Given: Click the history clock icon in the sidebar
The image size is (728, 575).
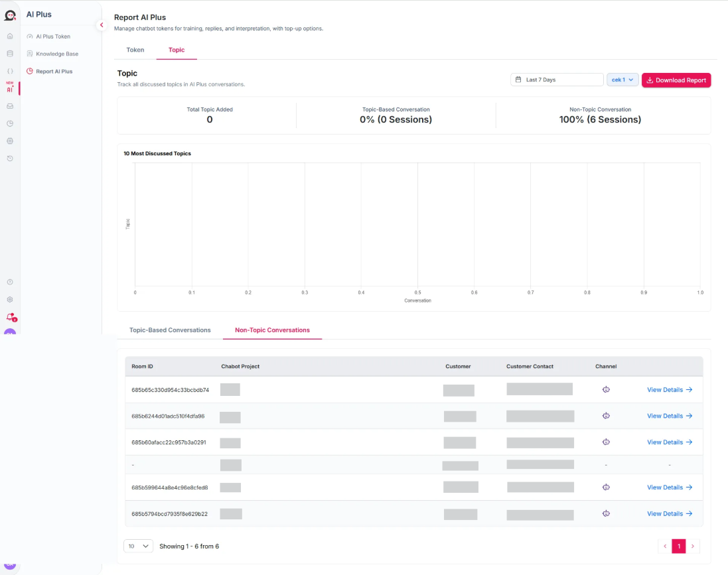Looking at the screenshot, I should [10, 159].
